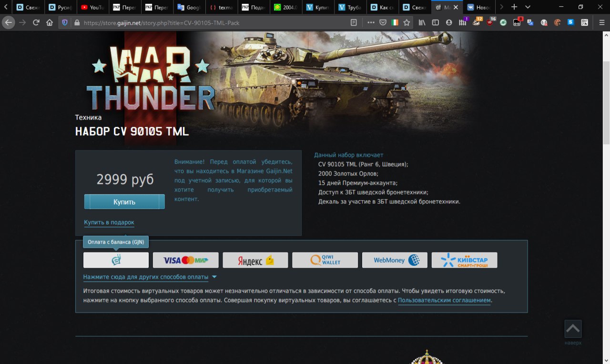Open the translate extension icon

[x=530, y=22]
